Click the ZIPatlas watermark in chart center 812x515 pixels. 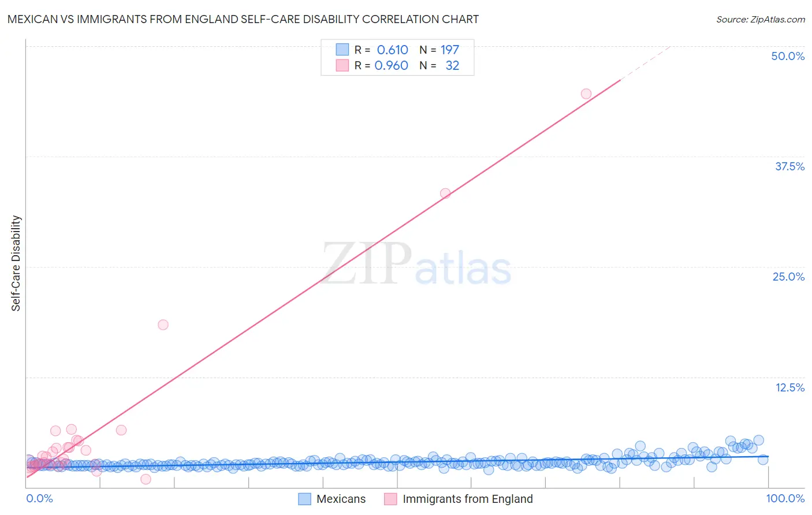pos(416,264)
